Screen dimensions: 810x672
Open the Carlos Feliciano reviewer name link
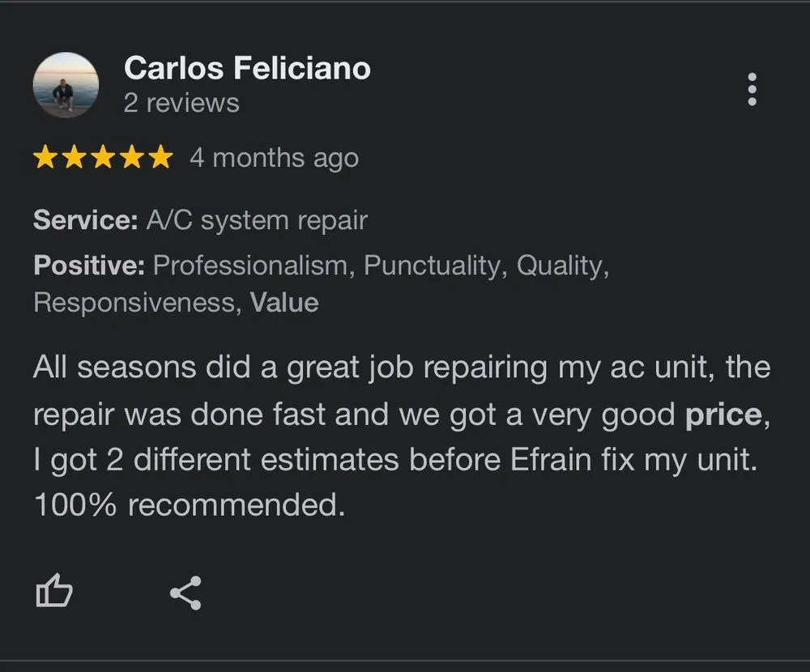[x=247, y=69]
